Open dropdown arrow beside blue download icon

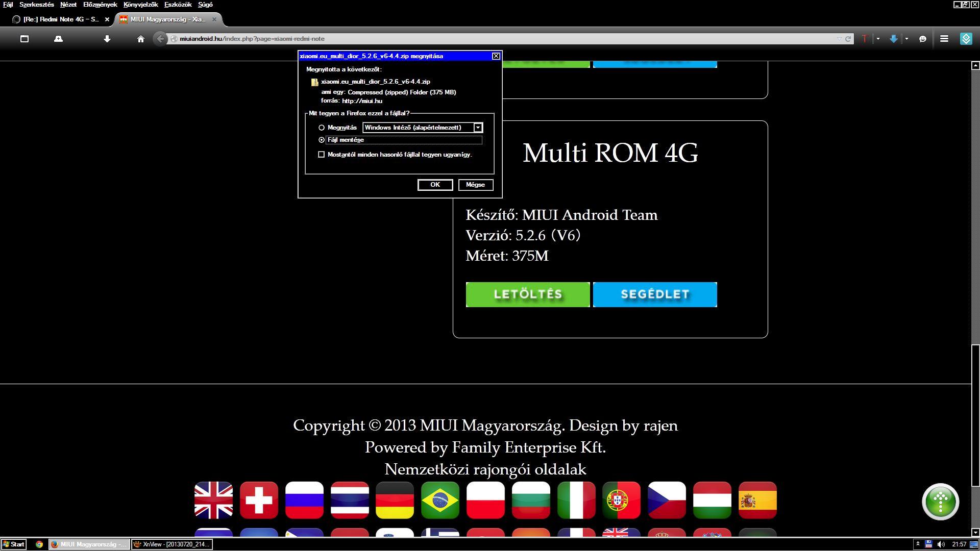tap(907, 39)
